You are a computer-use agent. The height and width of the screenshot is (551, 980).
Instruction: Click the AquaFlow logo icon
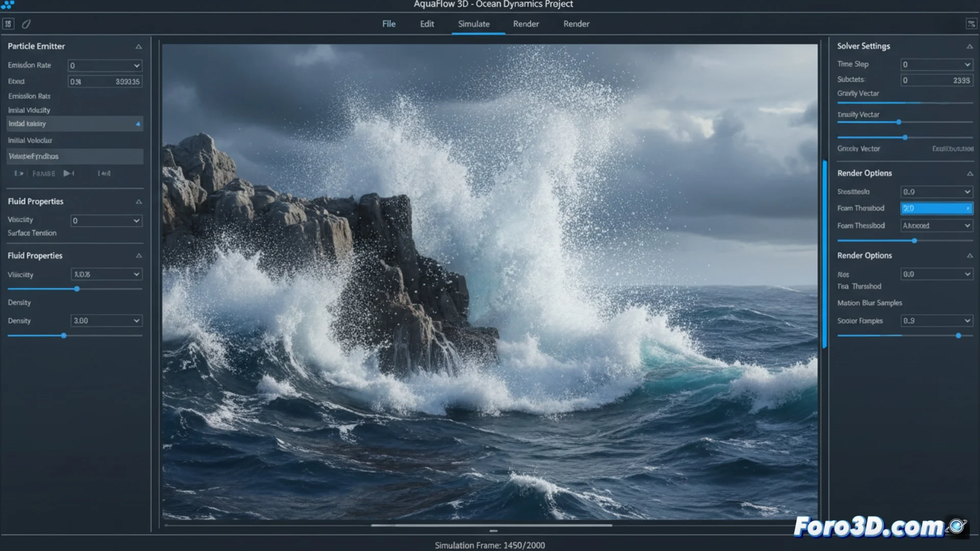7,5
